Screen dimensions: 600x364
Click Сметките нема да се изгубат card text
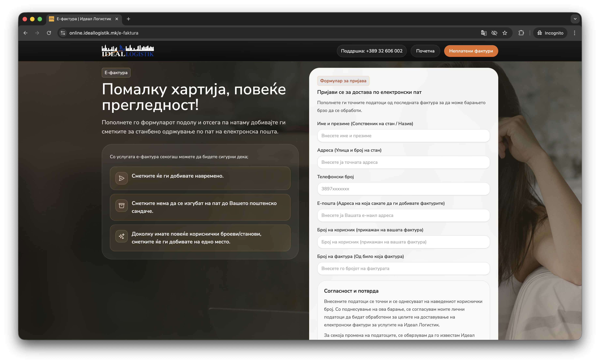click(x=204, y=207)
